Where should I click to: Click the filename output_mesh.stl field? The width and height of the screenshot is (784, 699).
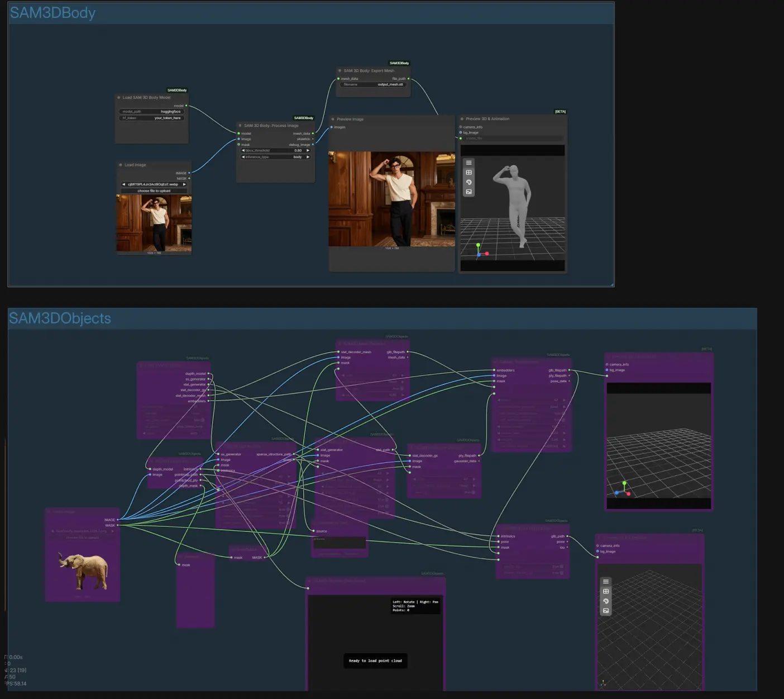point(373,84)
